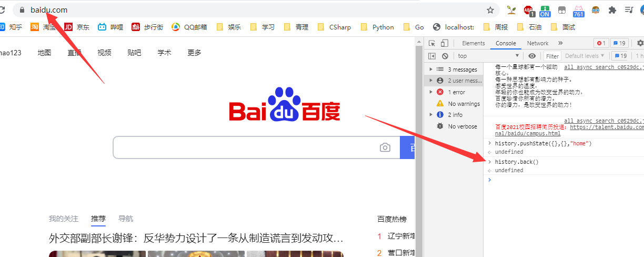The height and width of the screenshot is (257, 644).
Task: Switch to the Console tab
Action: pos(506,43)
